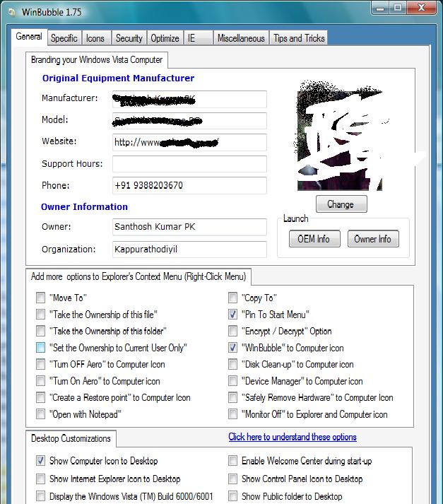Enable "Copy To" context menu option
The width and height of the screenshot is (443, 504).
click(232, 298)
